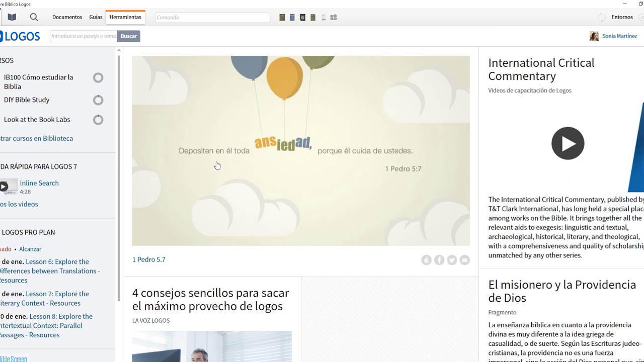
Task: Open the white document shortcut
Action: click(324, 17)
